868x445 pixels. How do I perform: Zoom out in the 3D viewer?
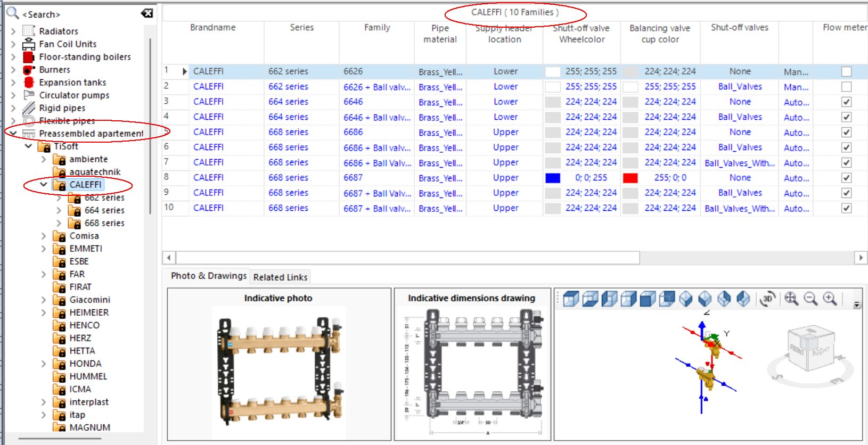(x=810, y=299)
